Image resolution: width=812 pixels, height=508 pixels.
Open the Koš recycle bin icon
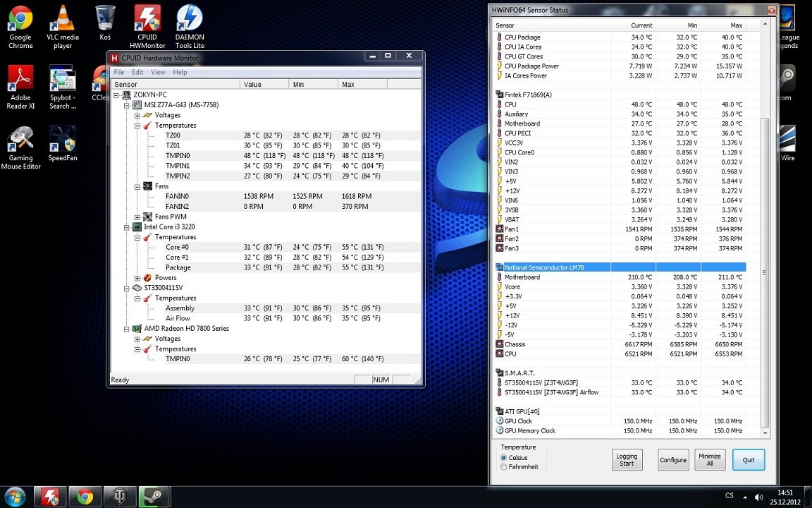pos(105,23)
